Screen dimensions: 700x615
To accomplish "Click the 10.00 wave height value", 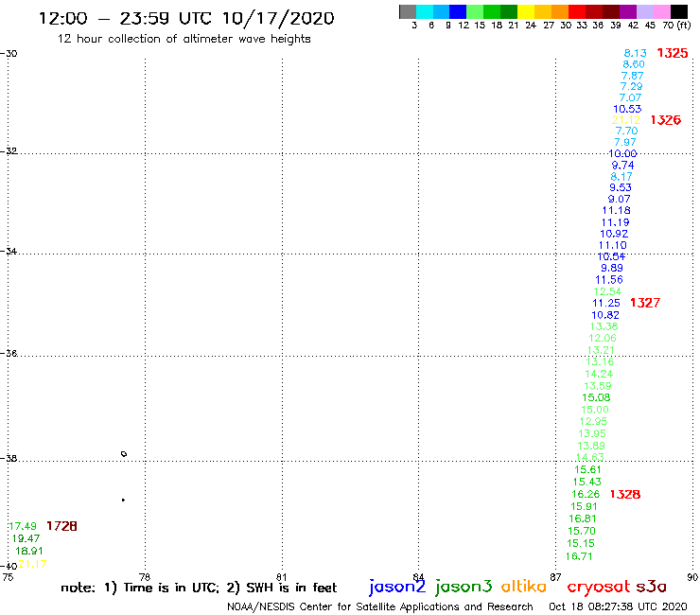I will pyautogui.click(x=622, y=153).
